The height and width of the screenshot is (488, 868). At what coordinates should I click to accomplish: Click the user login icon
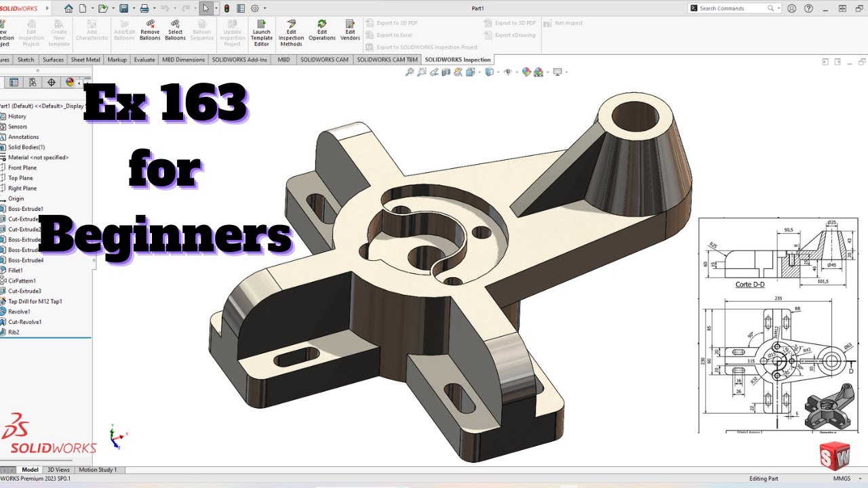point(792,8)
